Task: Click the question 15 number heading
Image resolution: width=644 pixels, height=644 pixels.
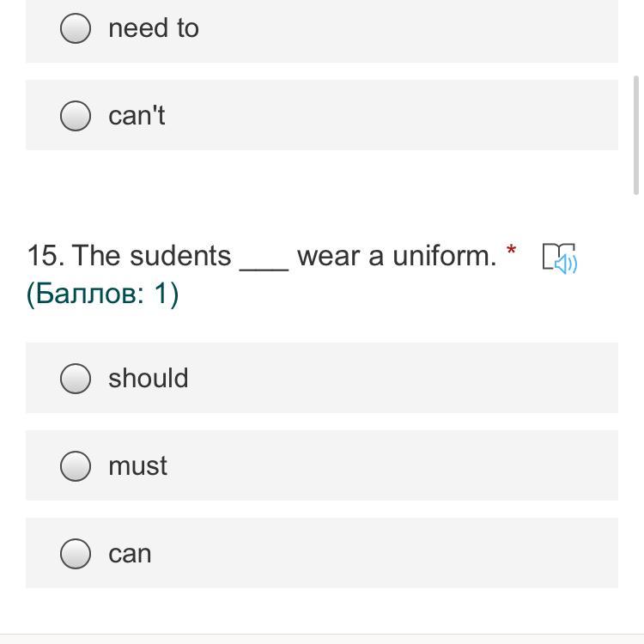Action: pos(45,256)
